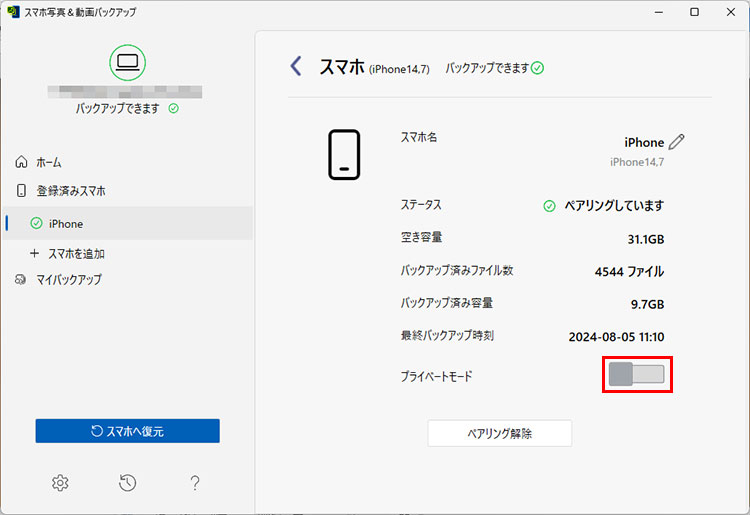750x515 pixels.
Task: Toggle the プライベートモード switch
Action: click(636, 375)
